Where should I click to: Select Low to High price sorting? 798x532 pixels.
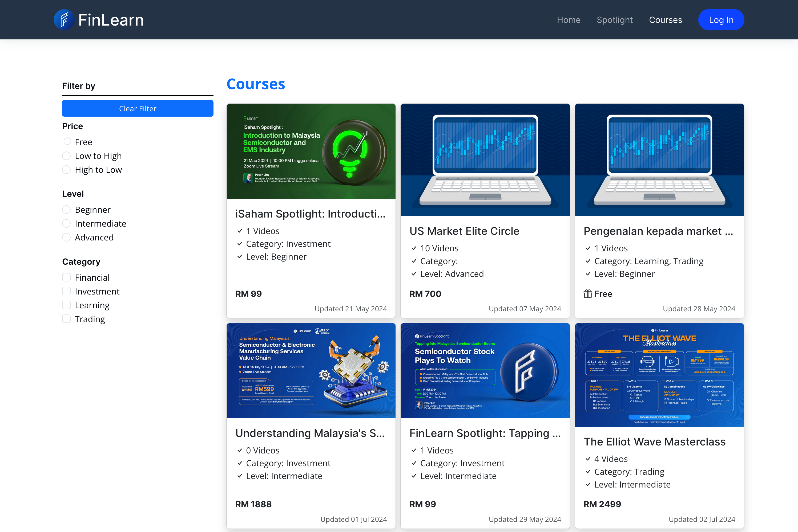point(67,156)
